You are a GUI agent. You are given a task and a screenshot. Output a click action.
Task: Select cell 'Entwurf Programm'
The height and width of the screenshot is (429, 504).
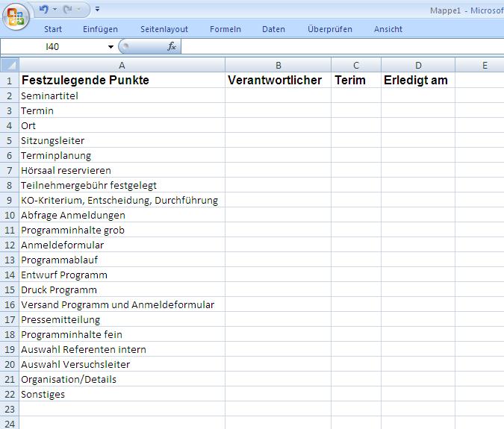click(122, 275)
